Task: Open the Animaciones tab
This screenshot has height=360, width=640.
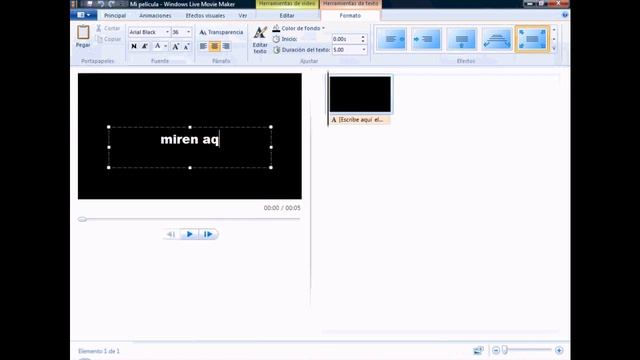Action: [155, 16]
